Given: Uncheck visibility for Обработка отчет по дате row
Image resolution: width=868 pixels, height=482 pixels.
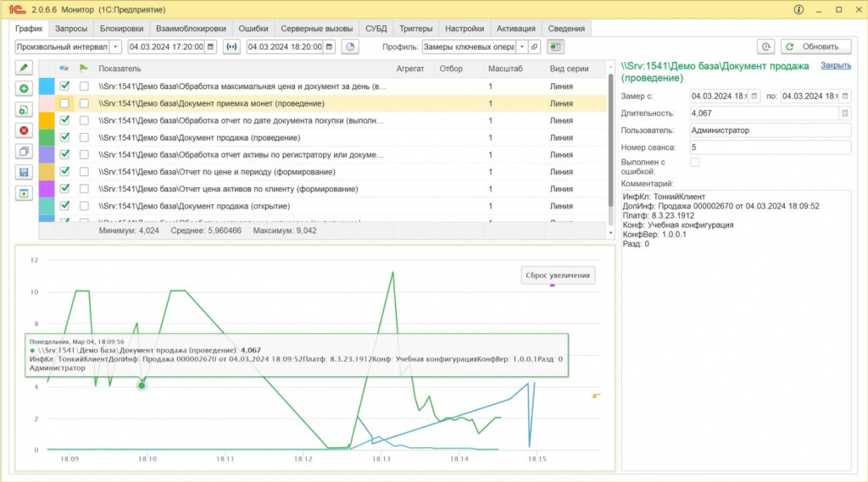Looking at the screenshot, I should 64,120.
